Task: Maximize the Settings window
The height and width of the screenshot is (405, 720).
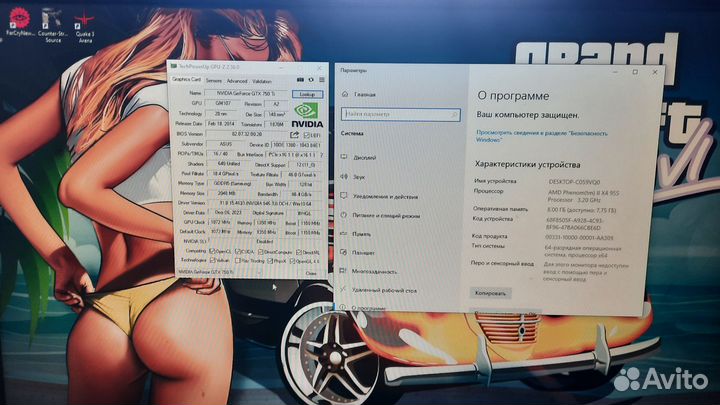Action: [x=635, y=72]
